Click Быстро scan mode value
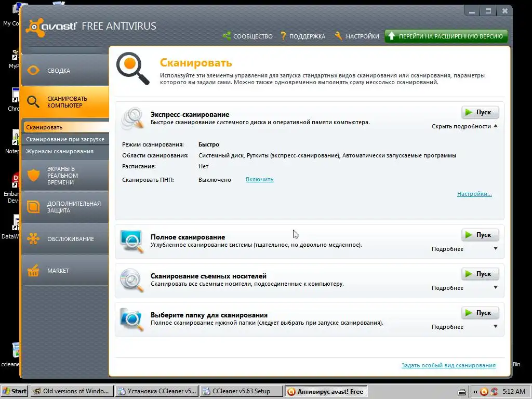532x399 pixels. point(209,144)
